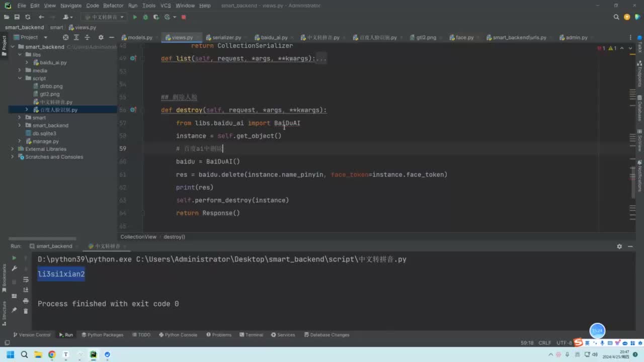Open the Terminal tool window

tap(251, 335)
